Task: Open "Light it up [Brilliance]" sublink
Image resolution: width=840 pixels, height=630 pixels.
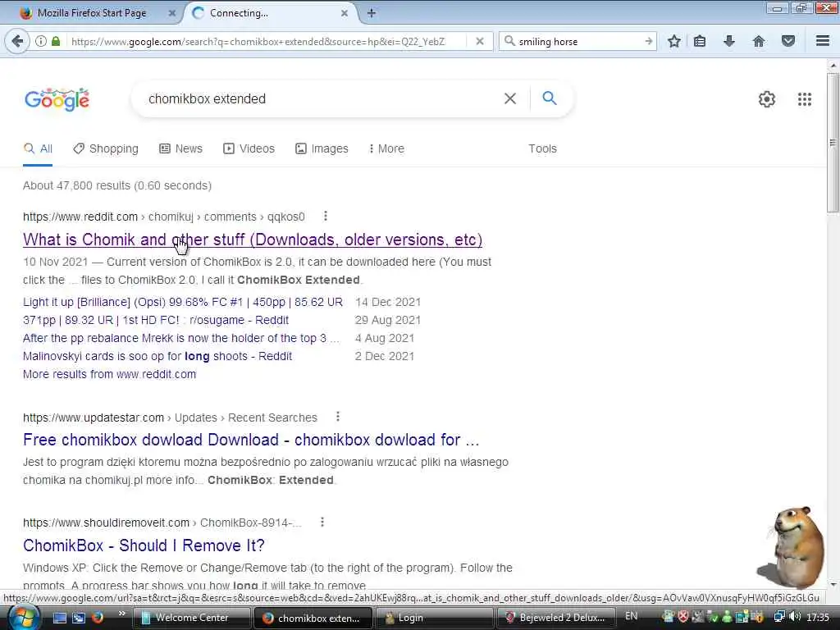Action: 183,302
